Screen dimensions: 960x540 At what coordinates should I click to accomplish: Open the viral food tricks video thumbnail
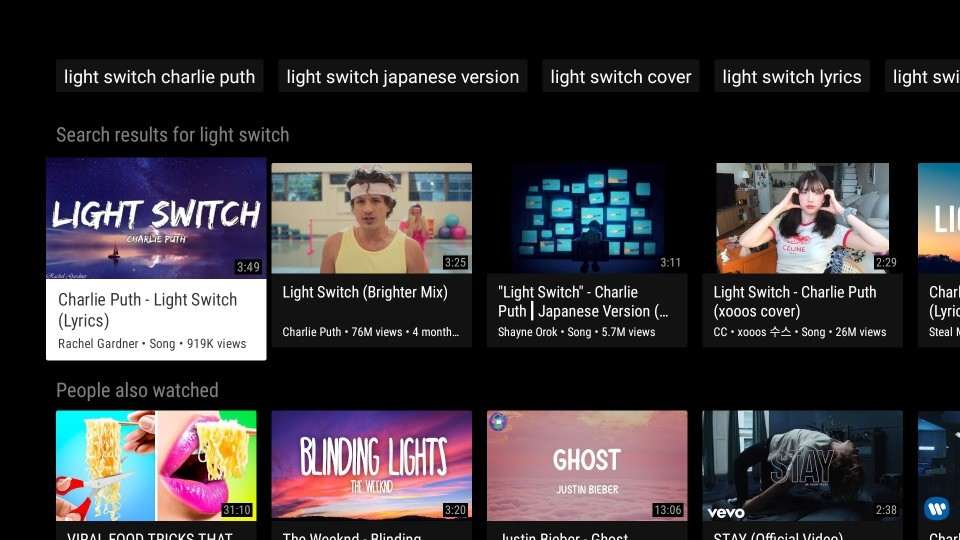point(156,465)
